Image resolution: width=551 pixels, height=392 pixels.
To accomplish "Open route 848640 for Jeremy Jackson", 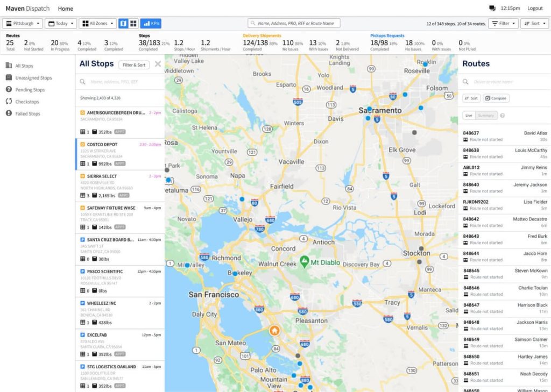I will pyautogui.click(x=505, y=188).
